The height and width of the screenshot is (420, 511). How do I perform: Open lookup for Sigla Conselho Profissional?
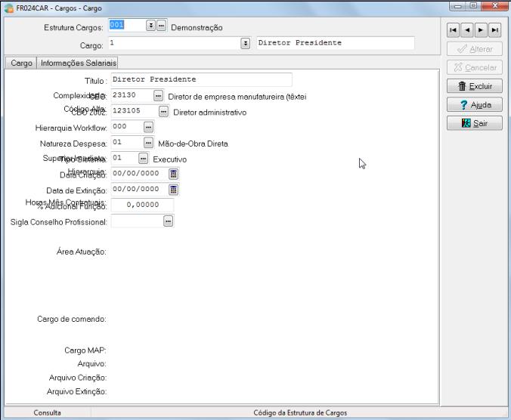pyautogui.click(x=169, y=221)
